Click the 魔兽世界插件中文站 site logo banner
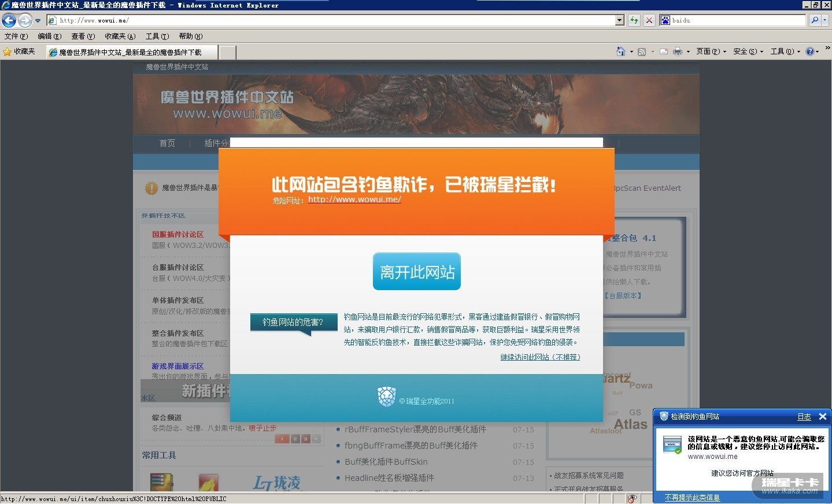 coord(227,104)
